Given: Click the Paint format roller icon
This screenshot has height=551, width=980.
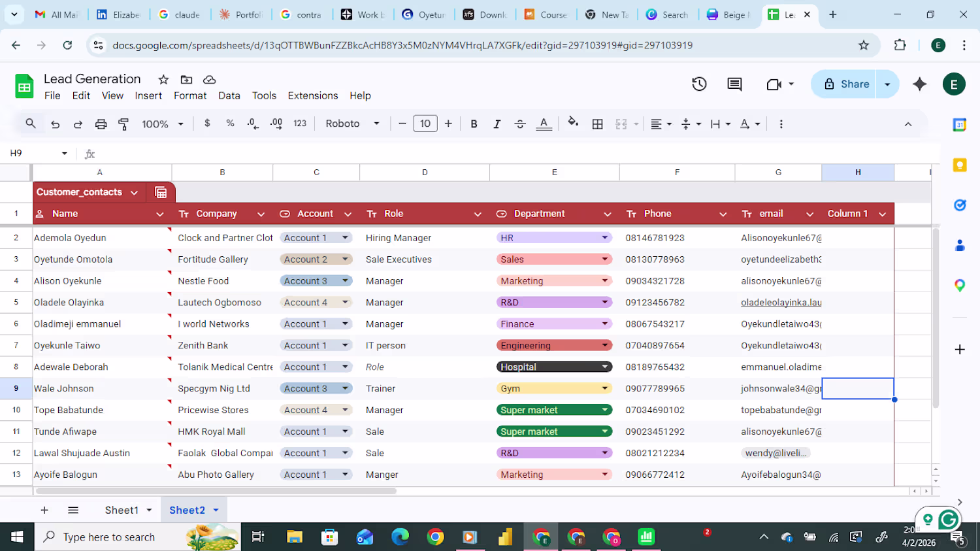Looking at the screenshot, I should click(123, 124).
